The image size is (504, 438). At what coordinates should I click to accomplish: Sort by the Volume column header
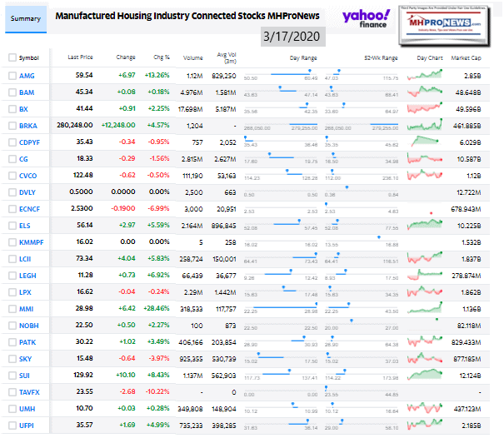coord(192,57)
